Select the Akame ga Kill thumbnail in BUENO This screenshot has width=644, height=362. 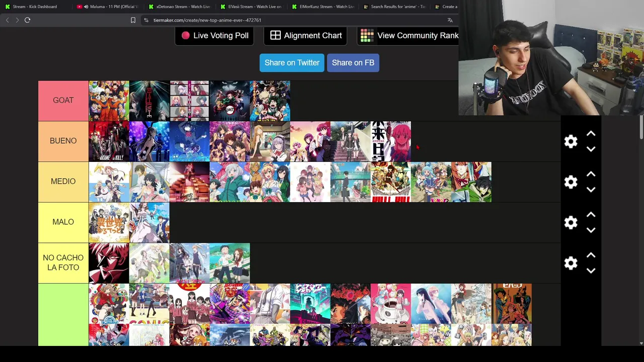click(109, 141)
